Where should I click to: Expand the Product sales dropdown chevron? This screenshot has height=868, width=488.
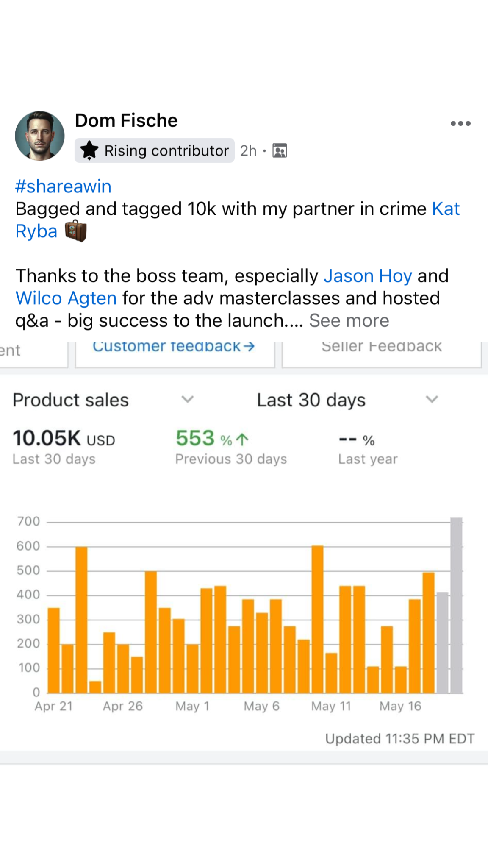[187, 399]
